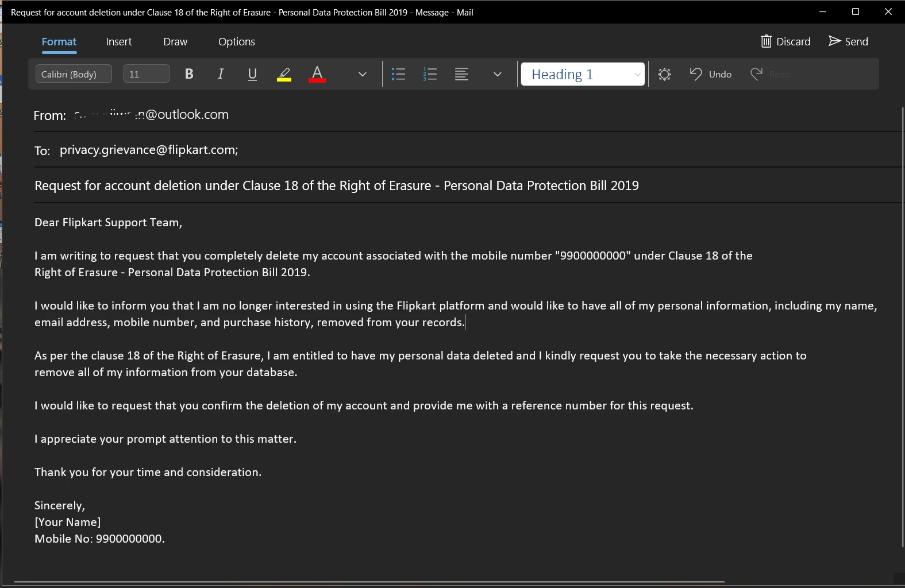Discard this email draft
The height and width of the screenshot is (588, 905).
coord(785,41)
